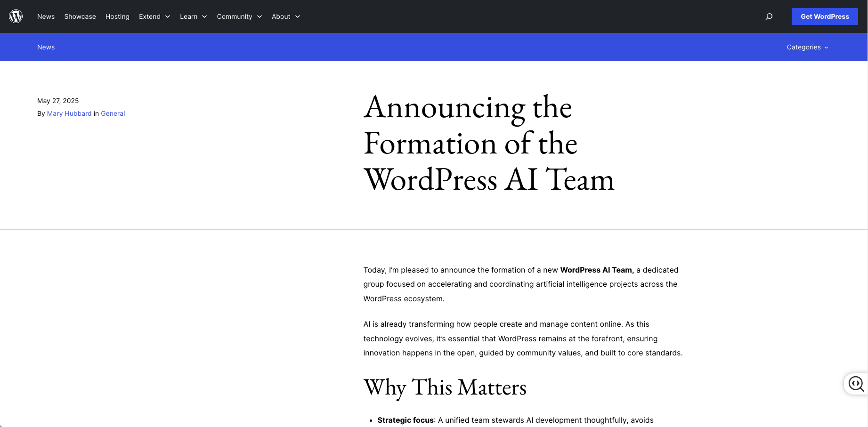This screenshot has width=868, height=427.
Task: Click the Get WordPress button
Action: coord(825,16)
